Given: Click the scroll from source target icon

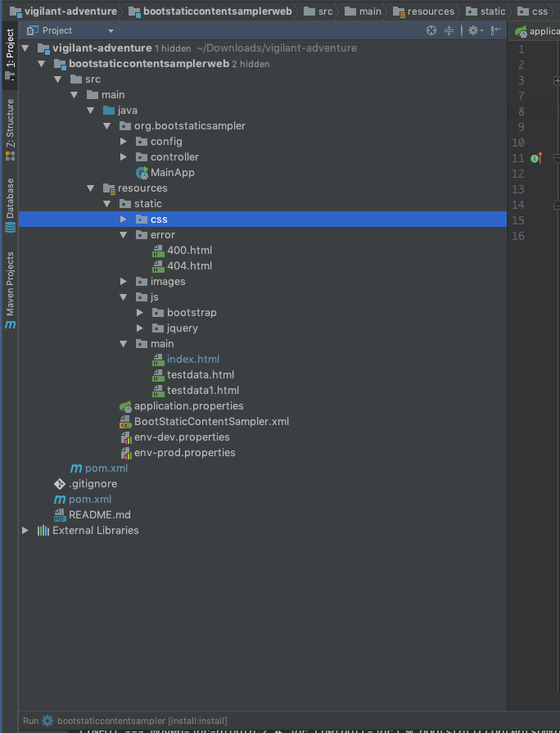Looking at the screenshot, I should click(431, 30).
